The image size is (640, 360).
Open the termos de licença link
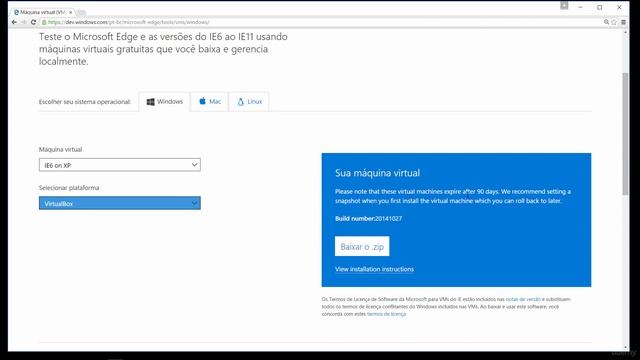click(x=386, y=314)
